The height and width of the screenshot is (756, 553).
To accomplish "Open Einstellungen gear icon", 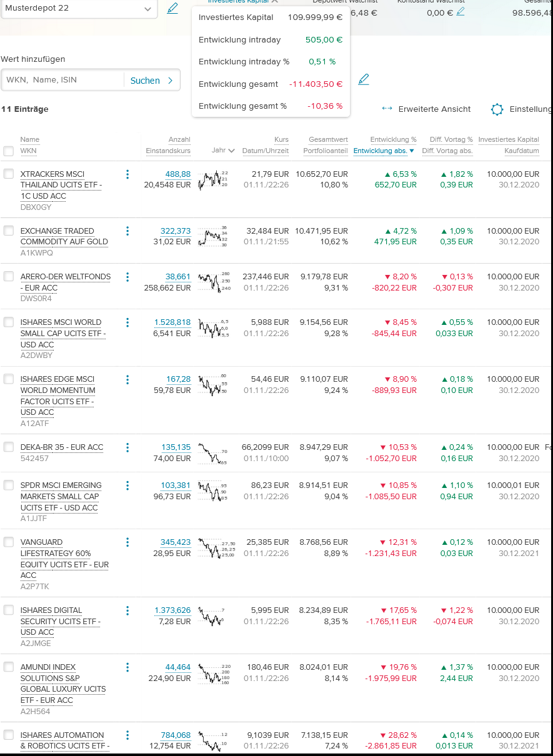I will [x=497, y=109].
